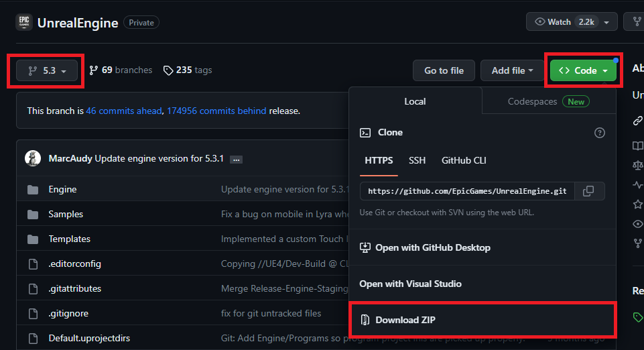Open the Default.uprojectdirs file

pos(89,338)
